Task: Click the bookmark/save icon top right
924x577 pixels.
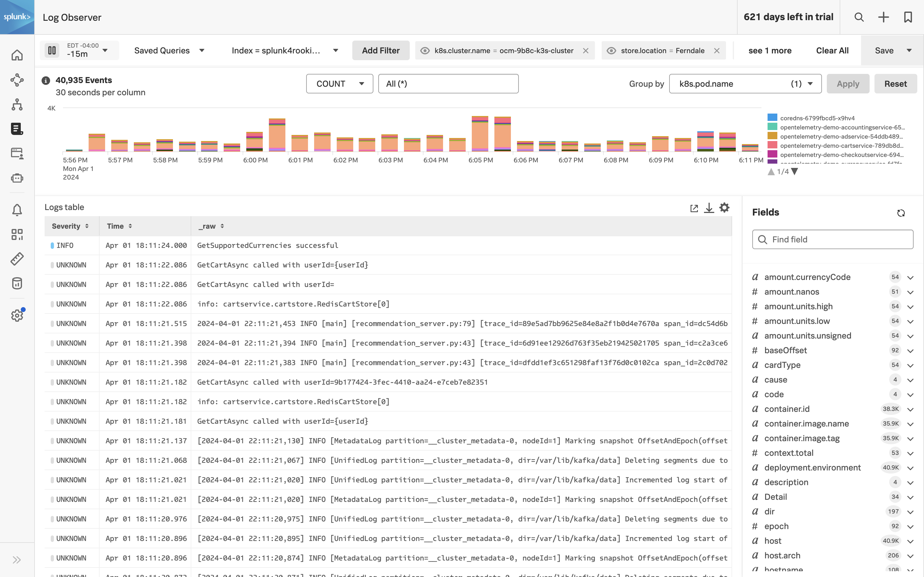Action: pyautogui.click(x=908, y=16)
